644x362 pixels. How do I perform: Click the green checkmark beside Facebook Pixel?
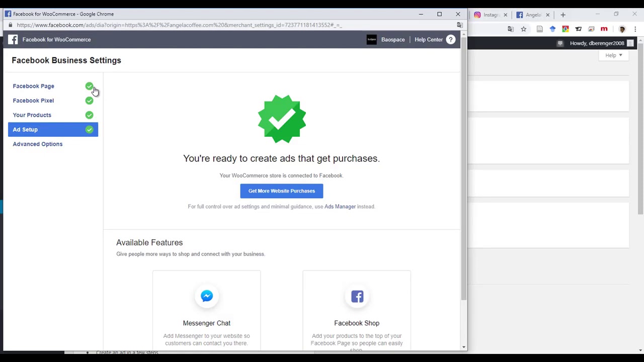coord(89,101)
